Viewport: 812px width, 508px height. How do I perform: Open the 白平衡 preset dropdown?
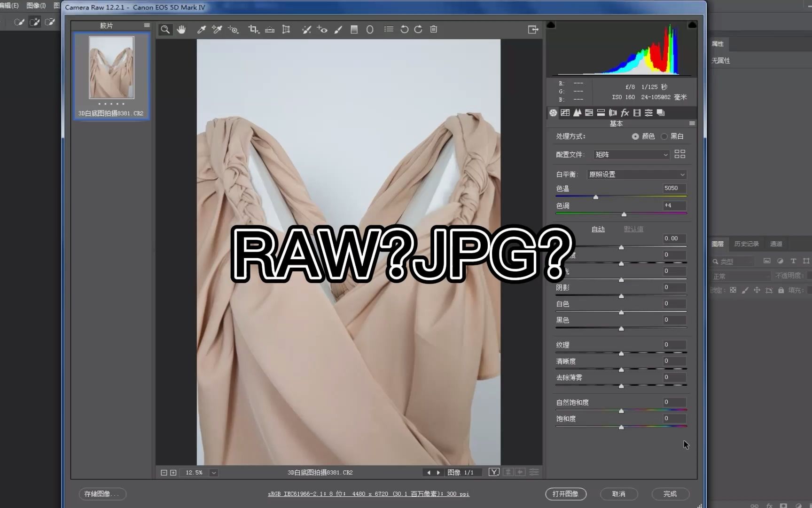click(636, 174)
